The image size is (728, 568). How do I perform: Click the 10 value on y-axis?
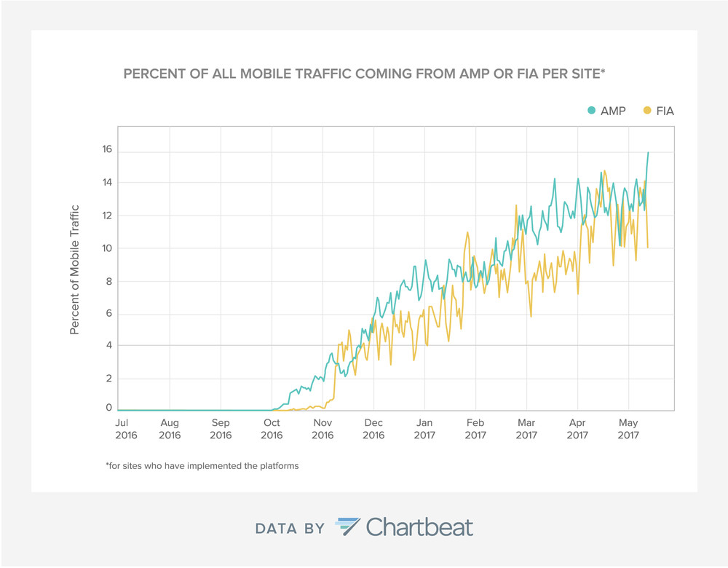pos(107,248)
